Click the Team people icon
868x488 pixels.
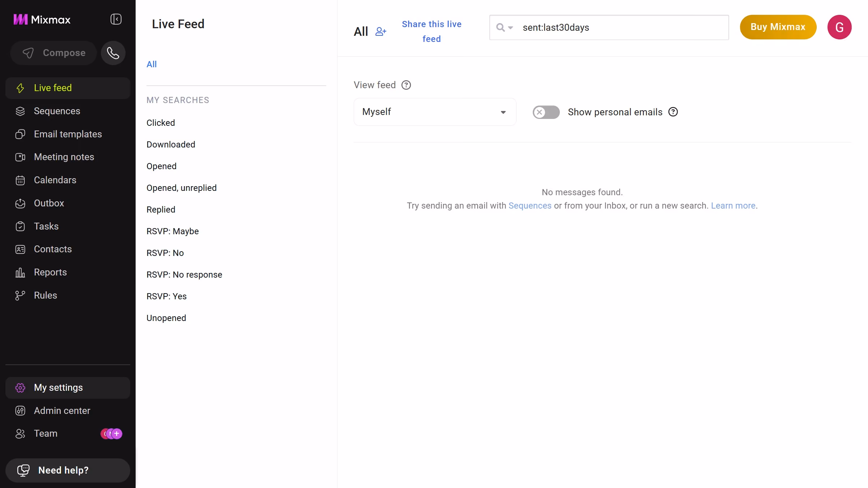[20, 434]
